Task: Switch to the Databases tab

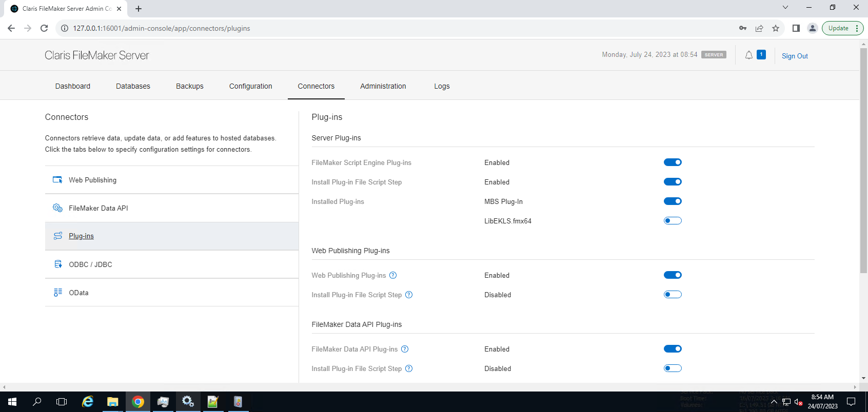Action: pos(133,86)
